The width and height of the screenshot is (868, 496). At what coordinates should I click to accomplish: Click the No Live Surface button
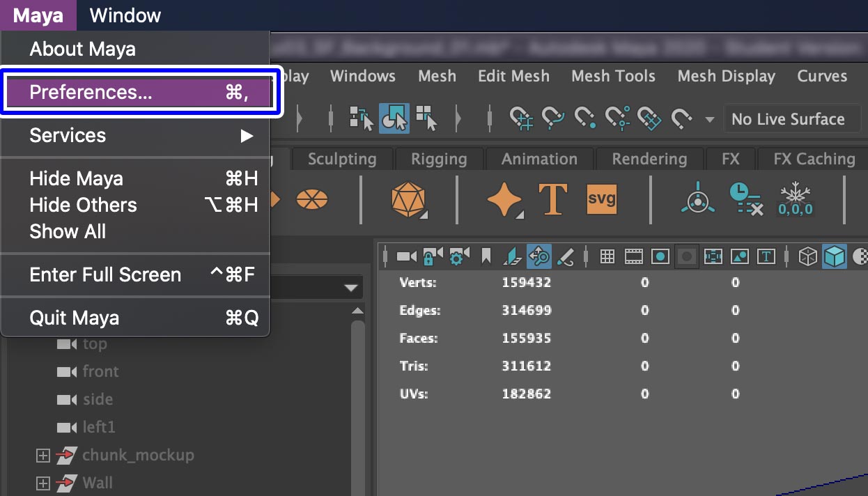pos(791,118)
